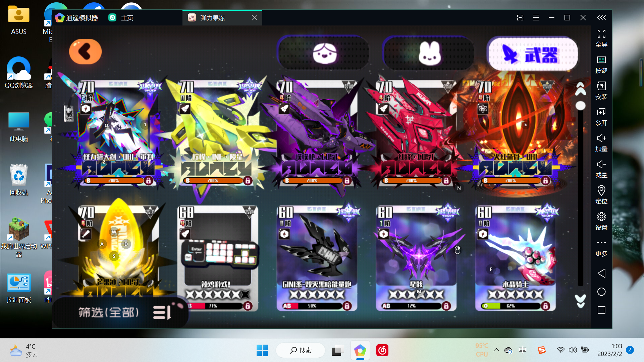The height and width of the screenshot is (362, 644).
Task: Jump to list bottom with double down chevron
Action: [580, 301]
